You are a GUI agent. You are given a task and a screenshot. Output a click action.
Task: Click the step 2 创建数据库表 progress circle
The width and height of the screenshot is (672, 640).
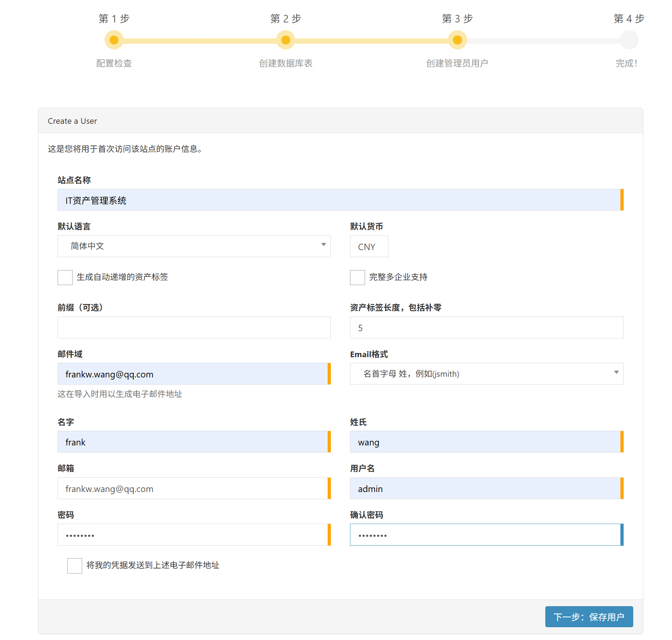(x=285, y=40)
